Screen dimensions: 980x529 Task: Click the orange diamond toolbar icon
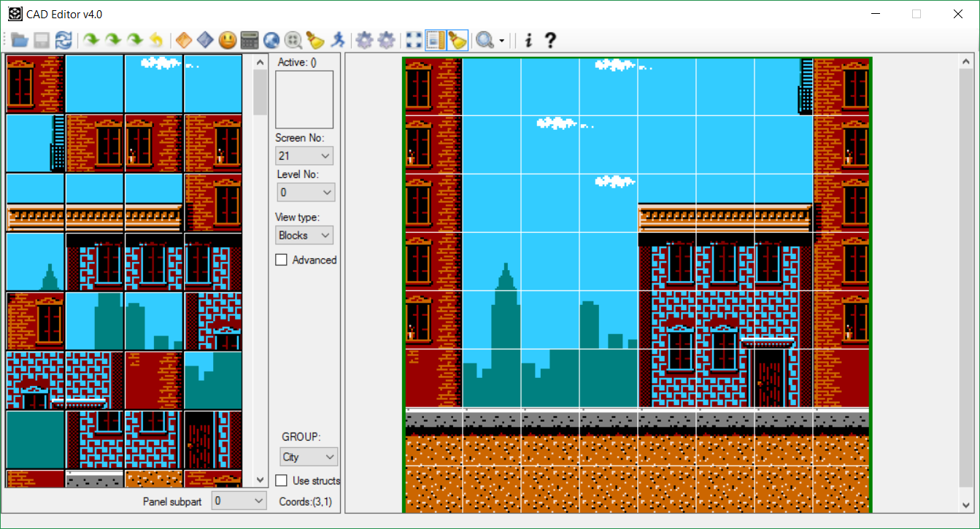(x=184, y=40)
